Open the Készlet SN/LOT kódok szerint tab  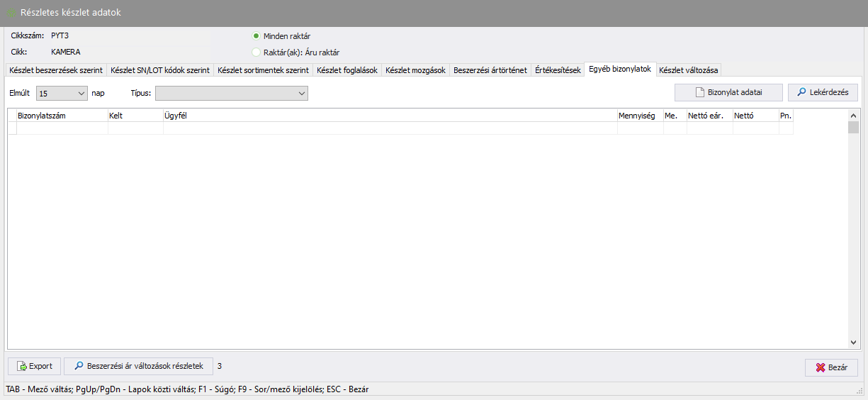159,70
